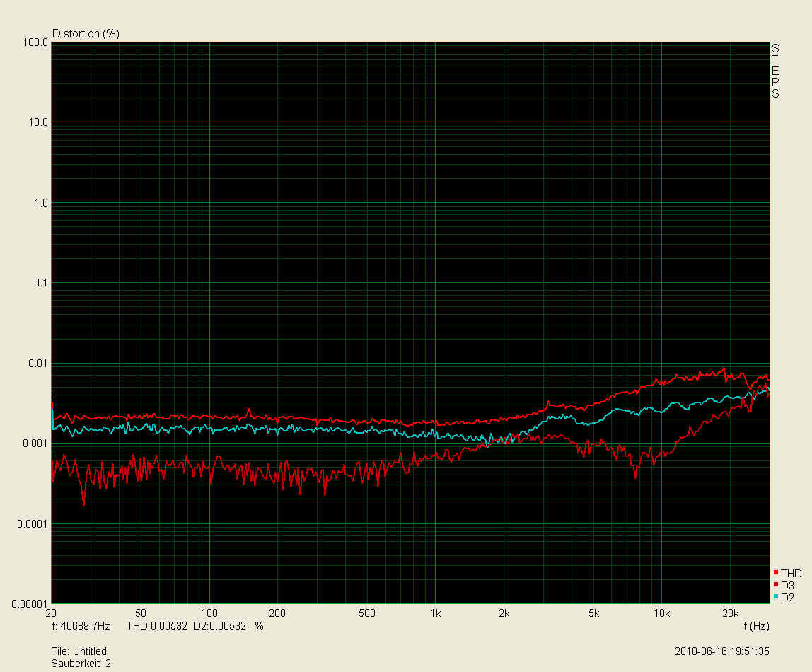This screenshot has height=672, width=812.
Task: Click the dark red D3 legend swatch
Action: pos(776,584)
